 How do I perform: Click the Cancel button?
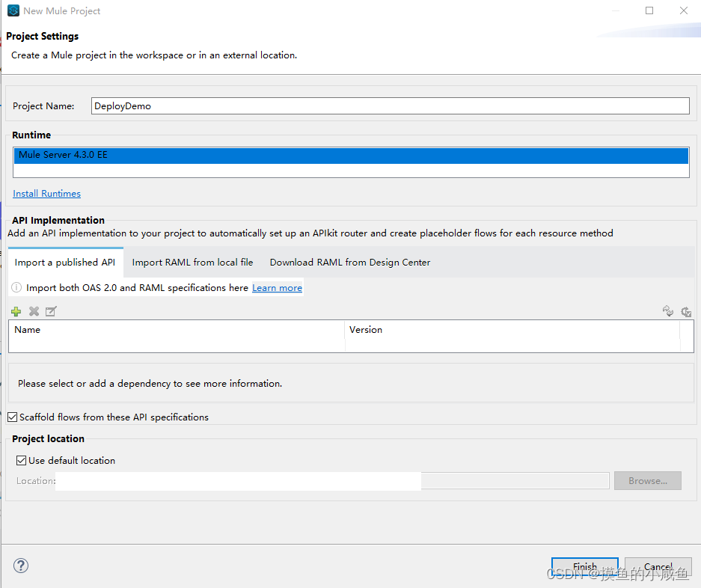tap(658, 566)
